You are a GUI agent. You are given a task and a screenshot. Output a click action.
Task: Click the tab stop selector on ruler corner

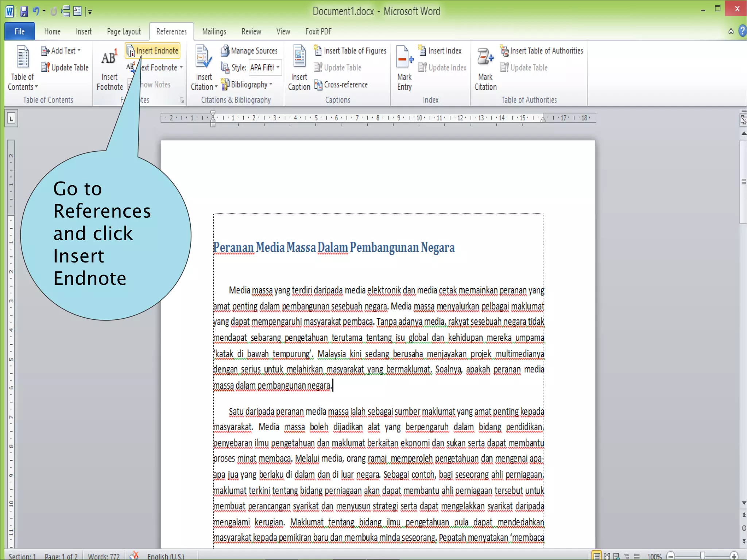(11, 118)
